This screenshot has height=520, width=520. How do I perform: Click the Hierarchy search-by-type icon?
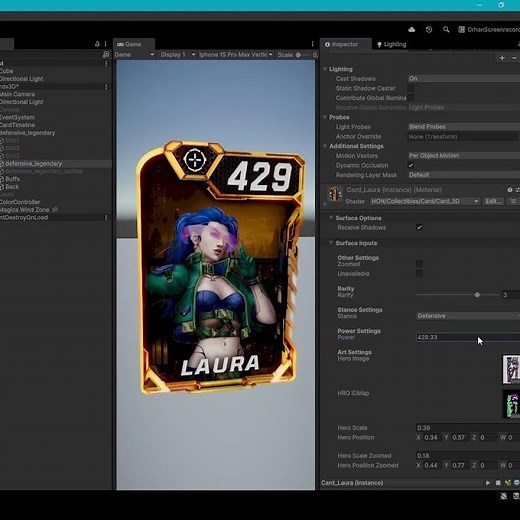click(x=106, y=54)
